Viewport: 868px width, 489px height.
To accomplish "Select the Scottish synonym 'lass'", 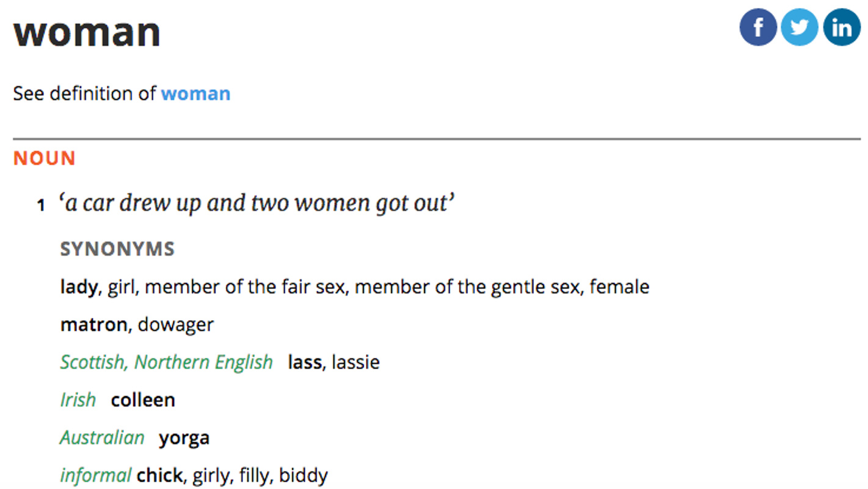I will tap(304, 362).
